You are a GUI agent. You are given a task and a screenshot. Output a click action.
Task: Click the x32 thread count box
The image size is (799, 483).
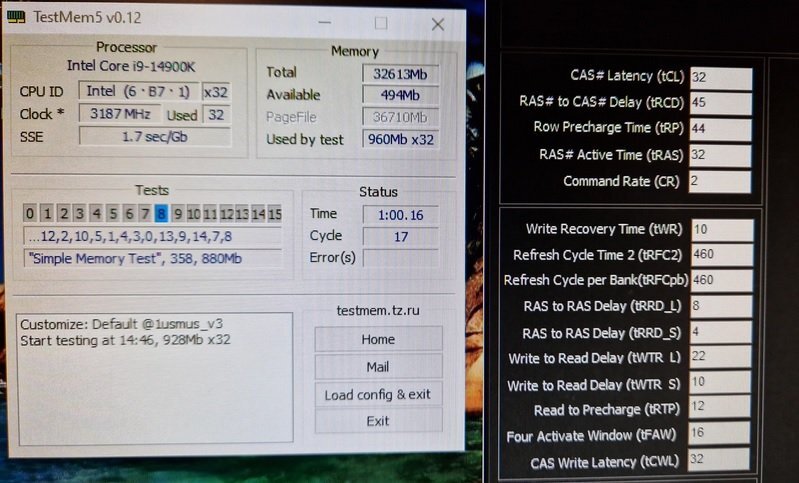pos(216,92)
